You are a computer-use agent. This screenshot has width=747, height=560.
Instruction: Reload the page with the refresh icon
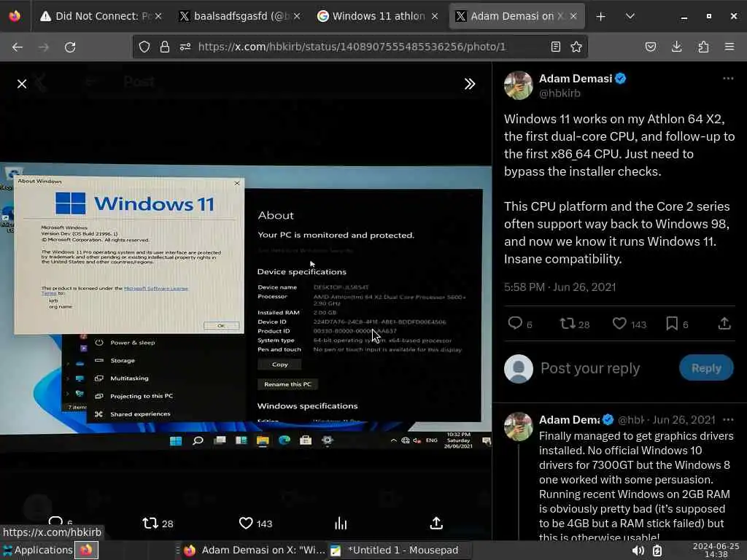[70, 47]
